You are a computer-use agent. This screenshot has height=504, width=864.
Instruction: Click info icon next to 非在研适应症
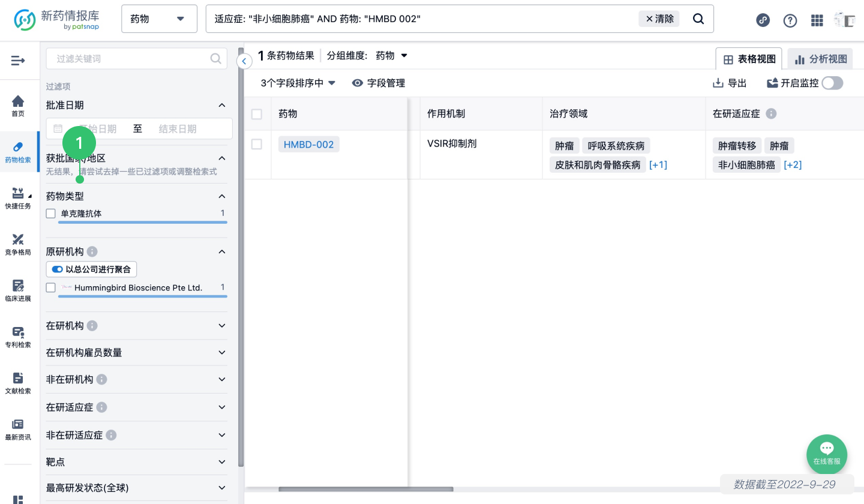tap(112, 434)
